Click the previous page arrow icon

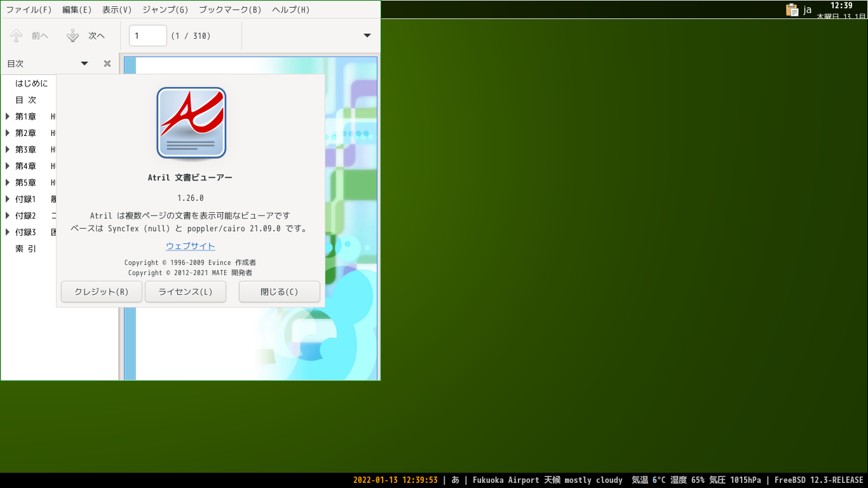pos(17,36)
